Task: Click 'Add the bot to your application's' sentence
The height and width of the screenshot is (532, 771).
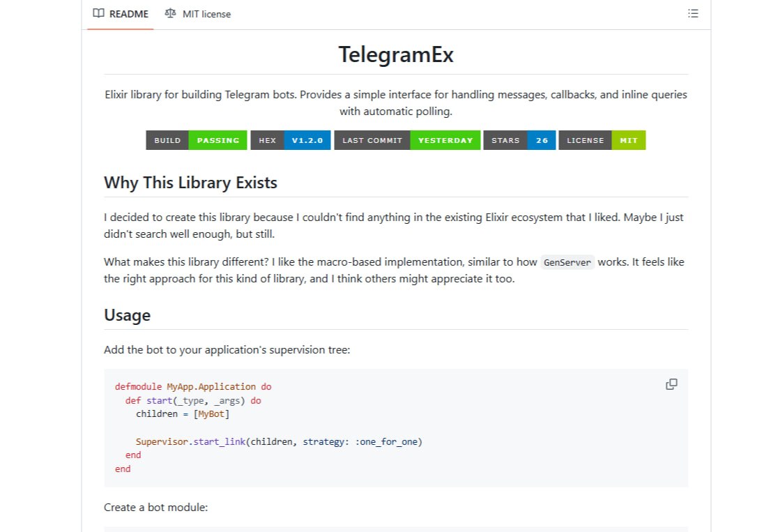Action: pos(227,349)
